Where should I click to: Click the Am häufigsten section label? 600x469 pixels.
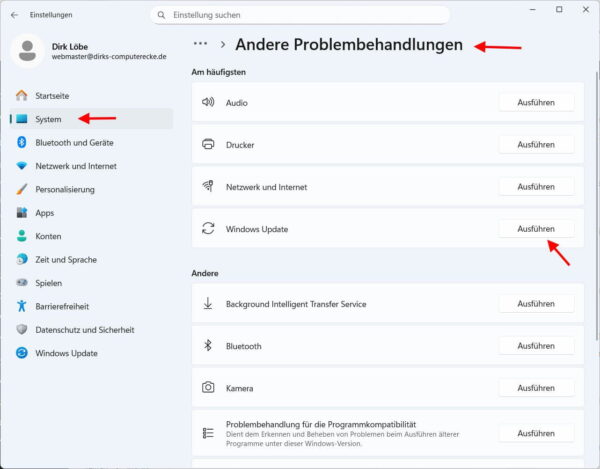point(218,72)
